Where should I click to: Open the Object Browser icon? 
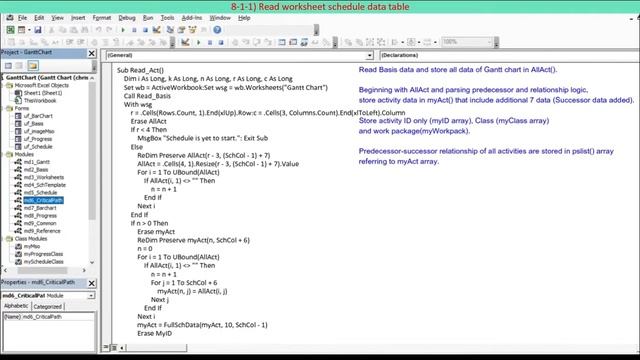192,30
